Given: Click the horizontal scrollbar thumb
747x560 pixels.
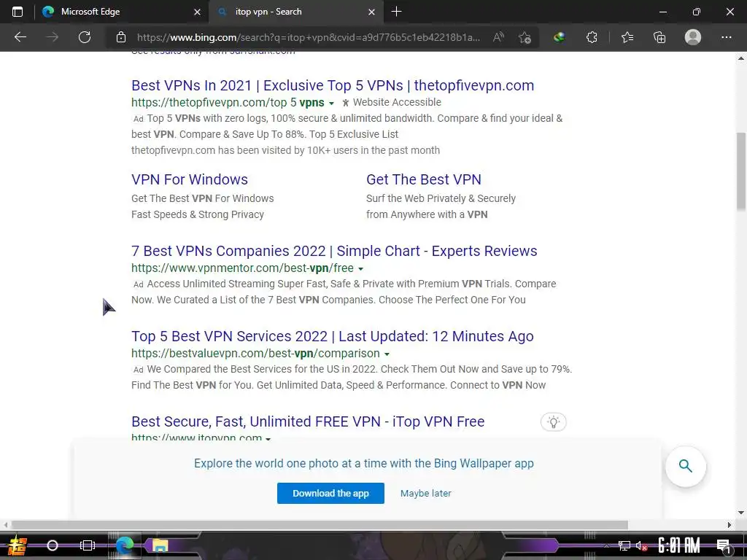Looking at the screenshot, I should click(320, 525).
